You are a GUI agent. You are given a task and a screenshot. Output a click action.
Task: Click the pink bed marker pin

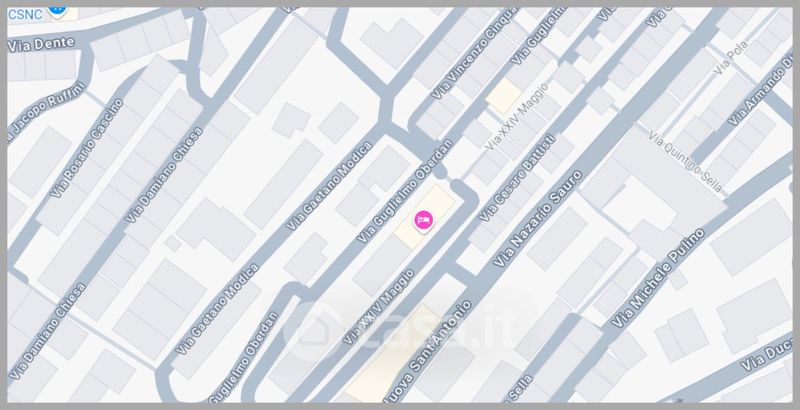[423, 221]
